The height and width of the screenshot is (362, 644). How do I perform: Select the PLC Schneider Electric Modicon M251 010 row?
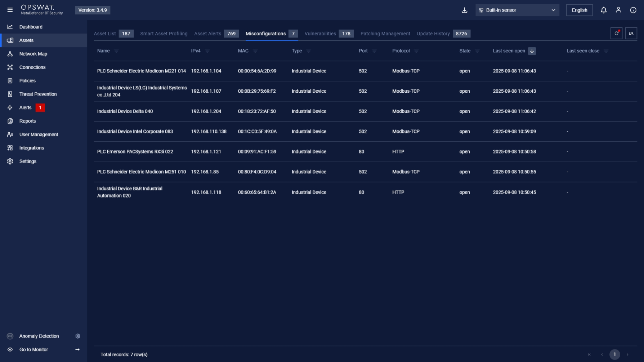pos(365,172)
